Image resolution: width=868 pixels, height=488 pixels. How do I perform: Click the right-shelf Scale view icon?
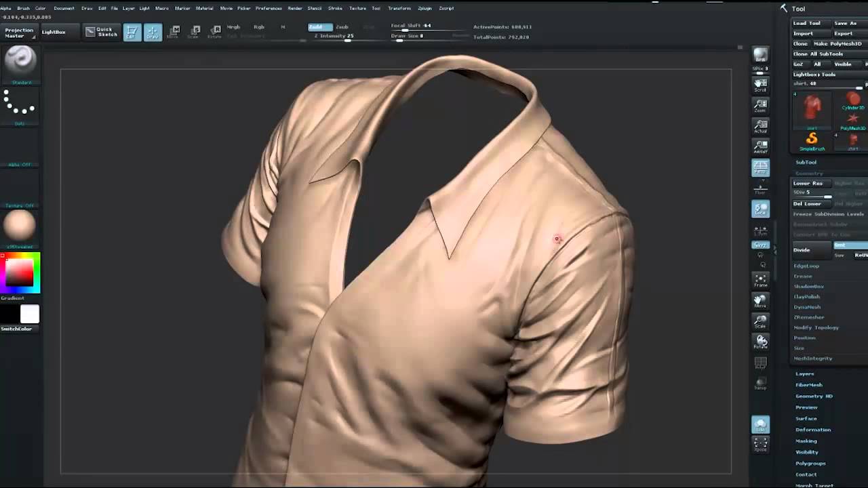click(x=760, y=321)
